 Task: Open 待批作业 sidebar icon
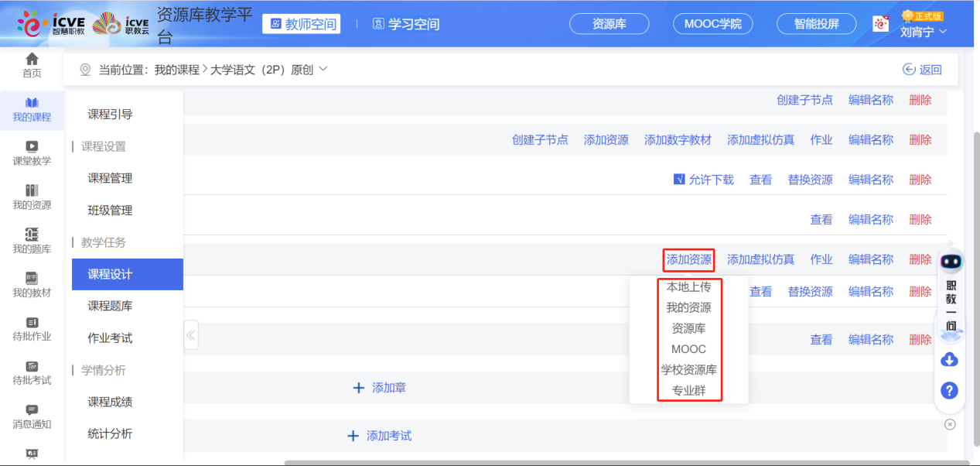pos(32,328)
